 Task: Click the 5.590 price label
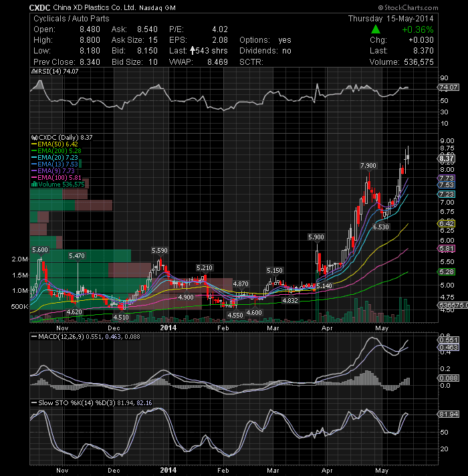160,251
